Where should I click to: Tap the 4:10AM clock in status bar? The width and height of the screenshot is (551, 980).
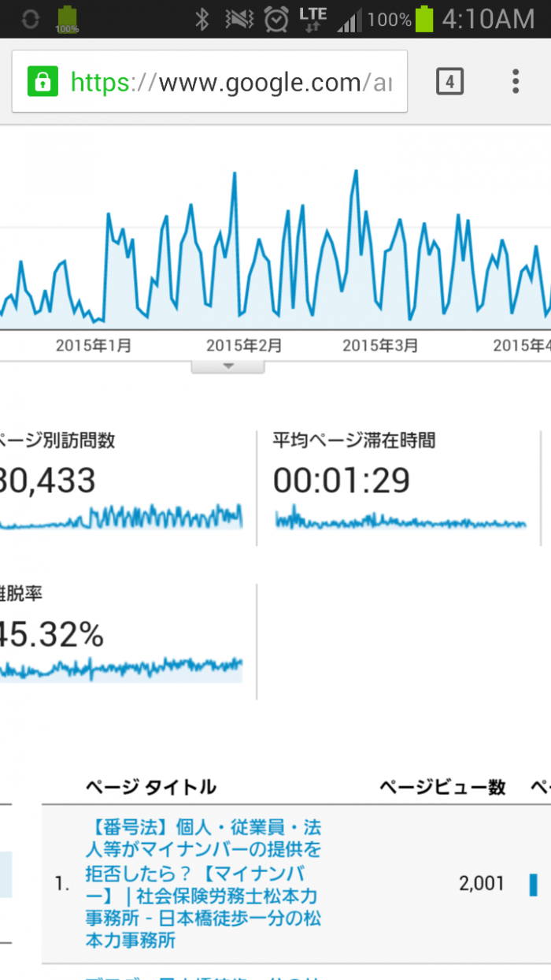pos(487,19)
